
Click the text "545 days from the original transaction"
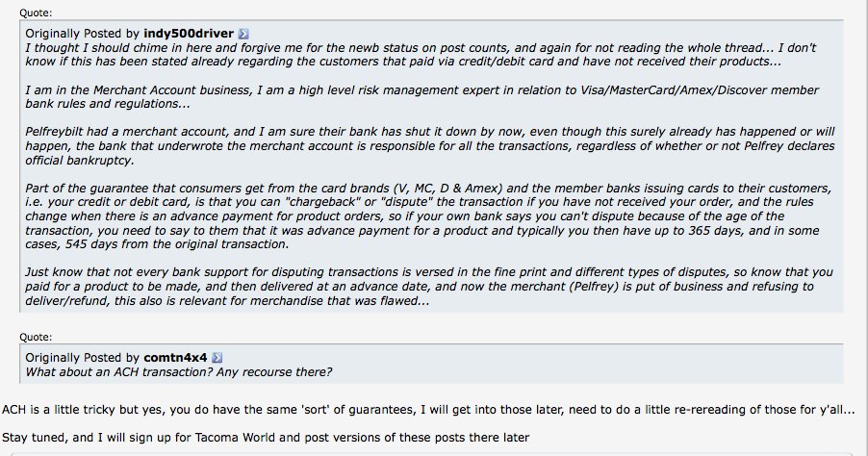click(177, 244)
